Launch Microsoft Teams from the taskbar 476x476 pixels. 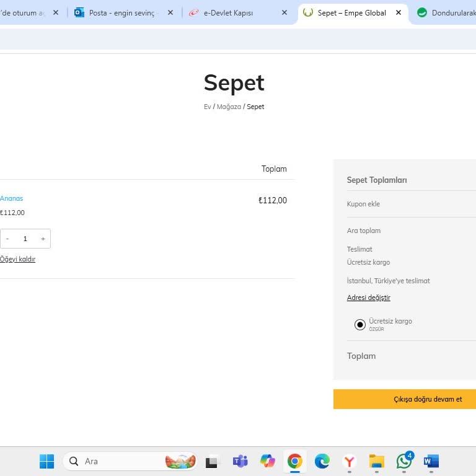240,461
